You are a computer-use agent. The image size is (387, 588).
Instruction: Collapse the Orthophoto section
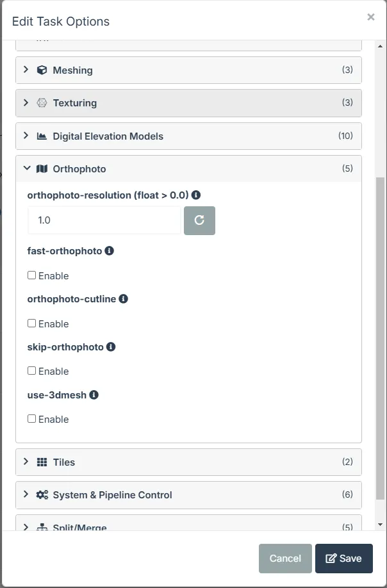tap(188, 168)
